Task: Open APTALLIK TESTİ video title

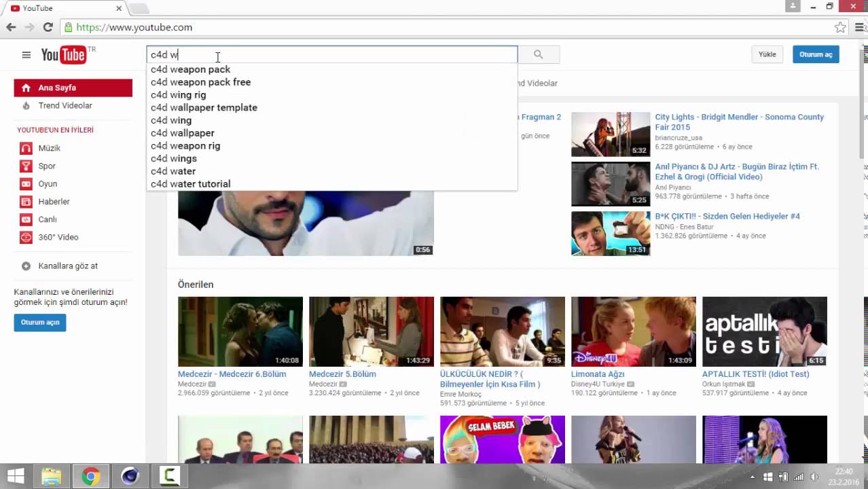Action: click(x=755, y=374)
